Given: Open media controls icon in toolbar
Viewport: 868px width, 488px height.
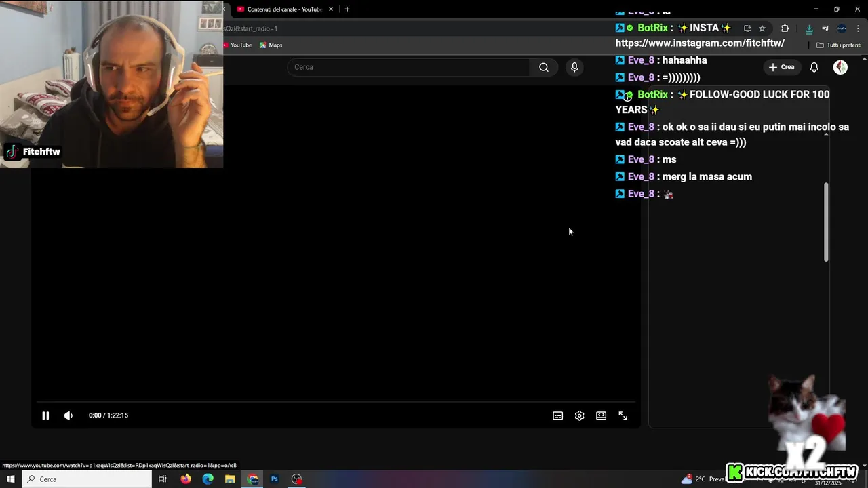Looking at the screenshot, I should (x=825, y=28).
